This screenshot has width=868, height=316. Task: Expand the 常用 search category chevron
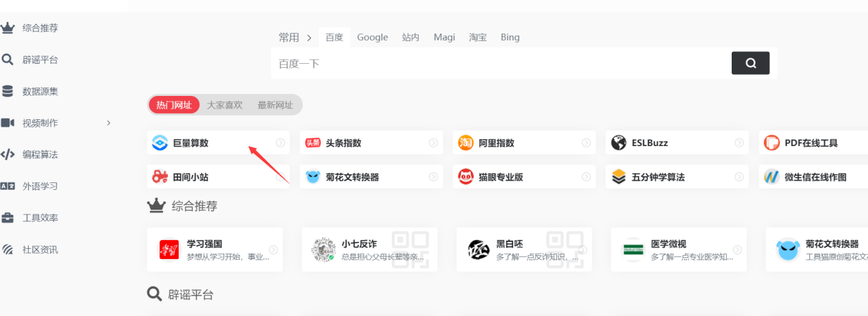310,38
